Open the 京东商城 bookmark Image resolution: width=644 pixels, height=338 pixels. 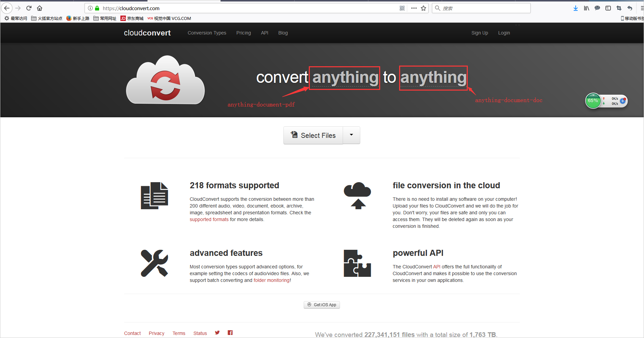(x=132, y=18)
